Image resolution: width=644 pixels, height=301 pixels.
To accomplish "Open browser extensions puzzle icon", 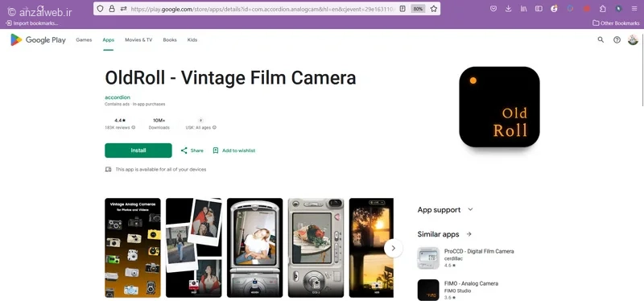I will pos(602,9).
